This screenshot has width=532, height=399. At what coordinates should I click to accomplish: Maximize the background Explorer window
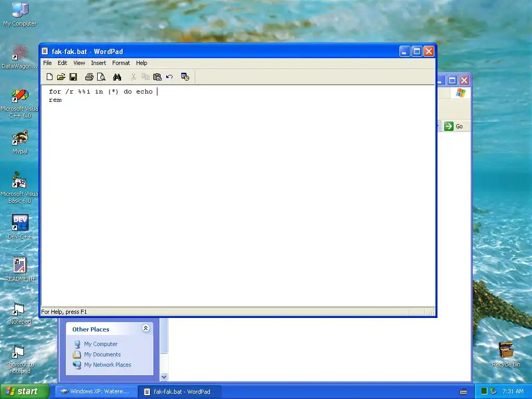452,81
